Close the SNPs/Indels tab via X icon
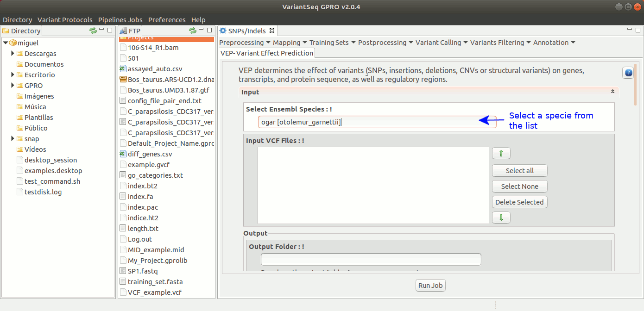644x311 pixels. 272,31
